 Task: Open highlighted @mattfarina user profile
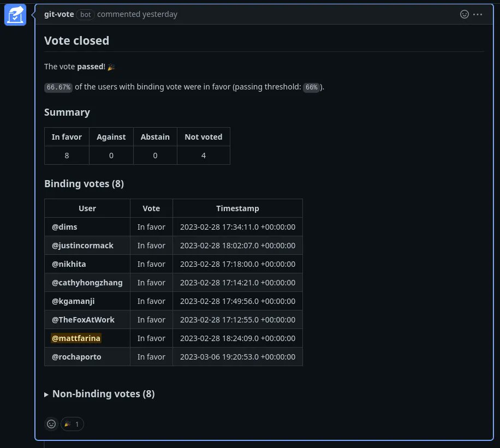pos(76,338)
